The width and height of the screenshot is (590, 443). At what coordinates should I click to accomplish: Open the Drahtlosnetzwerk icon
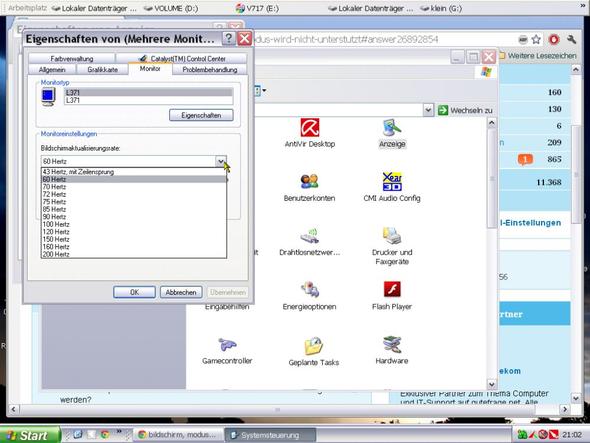coord(309,242)
